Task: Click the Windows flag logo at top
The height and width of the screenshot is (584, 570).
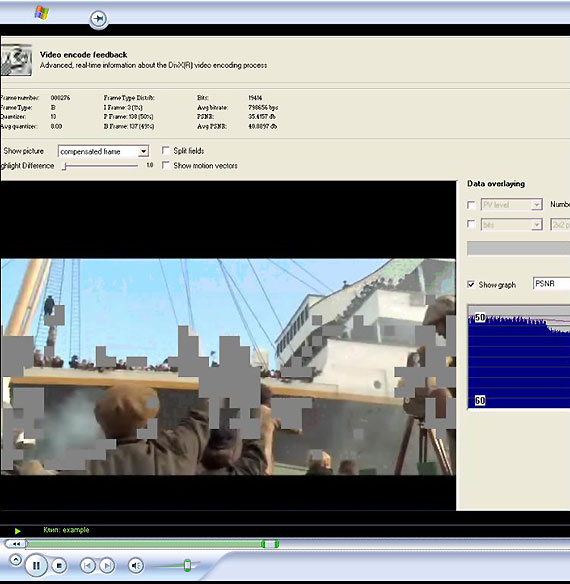Action: click(42, 13)
